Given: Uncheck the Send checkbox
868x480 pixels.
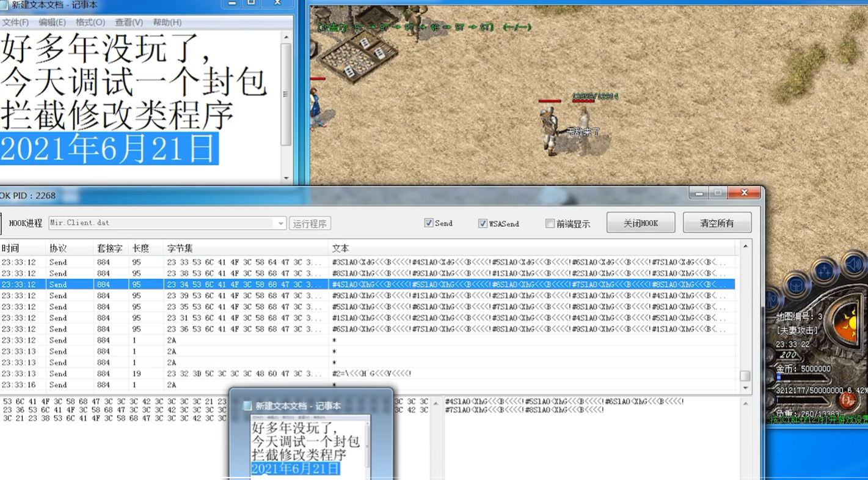Looking at the screenshot, I should pyautogui.click(x=429, y=223).
